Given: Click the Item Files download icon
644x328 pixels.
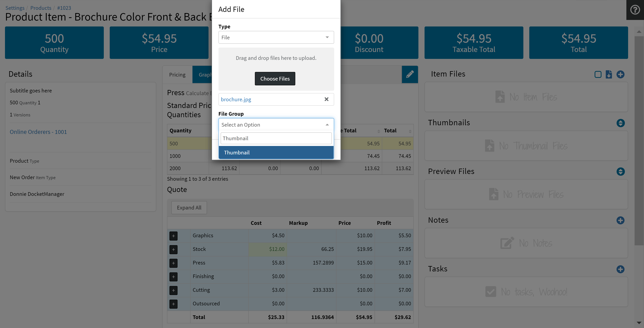Looking at the screenshot, I should [609, 74].
